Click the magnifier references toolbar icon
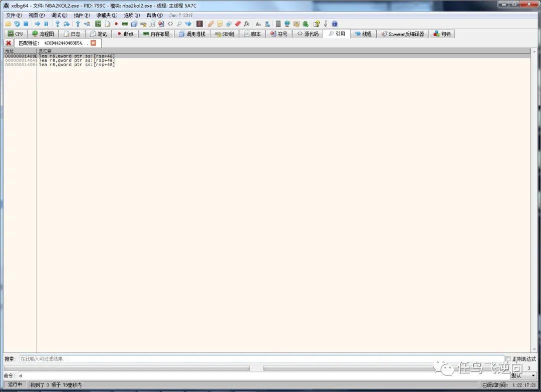541x392 pixels. click(179, 24)
